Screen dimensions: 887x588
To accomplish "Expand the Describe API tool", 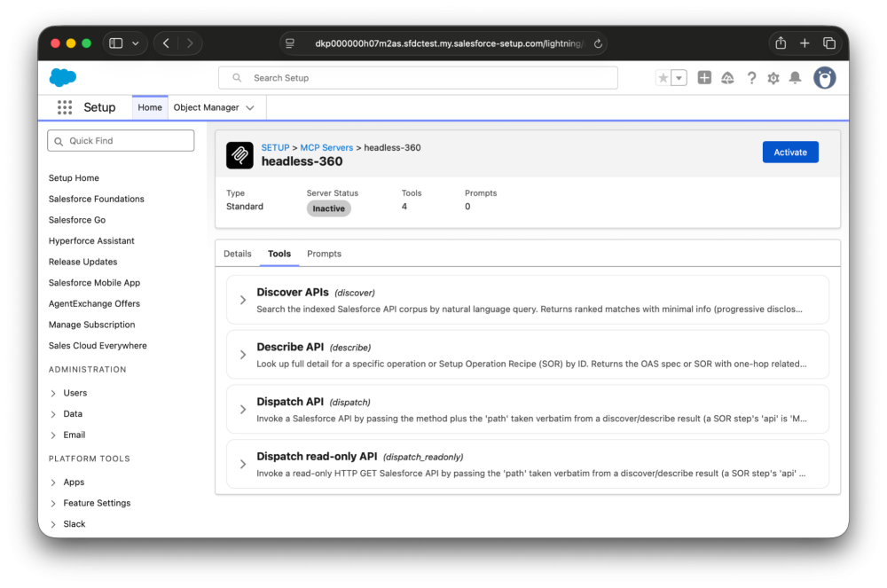I will 243,355.
